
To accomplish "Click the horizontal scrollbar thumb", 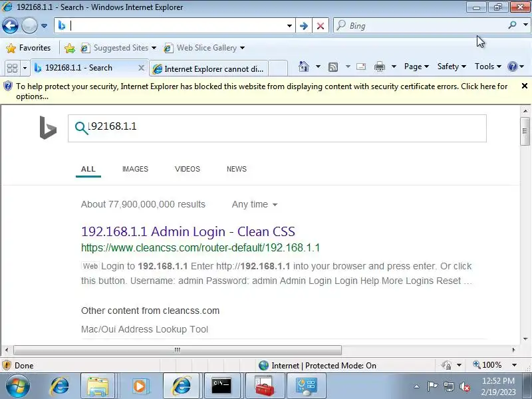I will (177, 350).
